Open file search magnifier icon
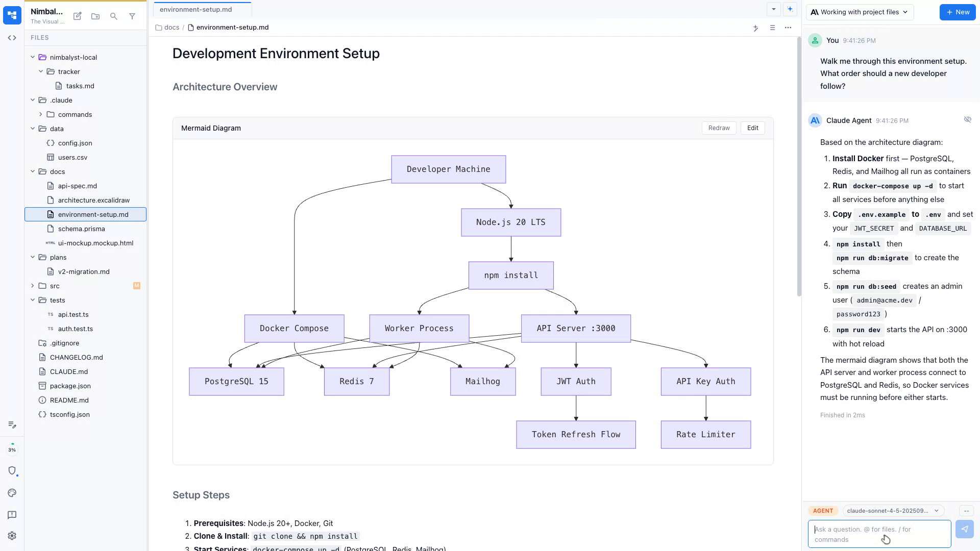Viewport: 980px width, 551px height. pyautogui.click(x=114, y=16)
